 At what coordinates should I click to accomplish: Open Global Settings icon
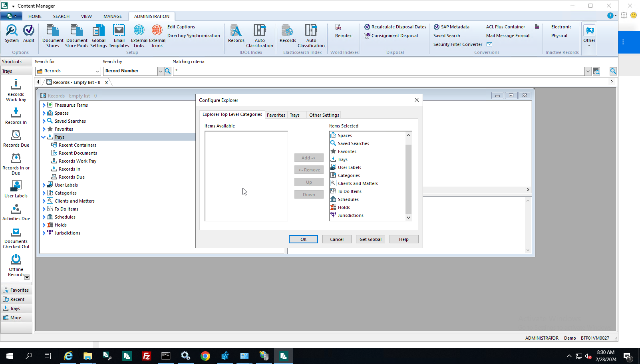point(99,36)
